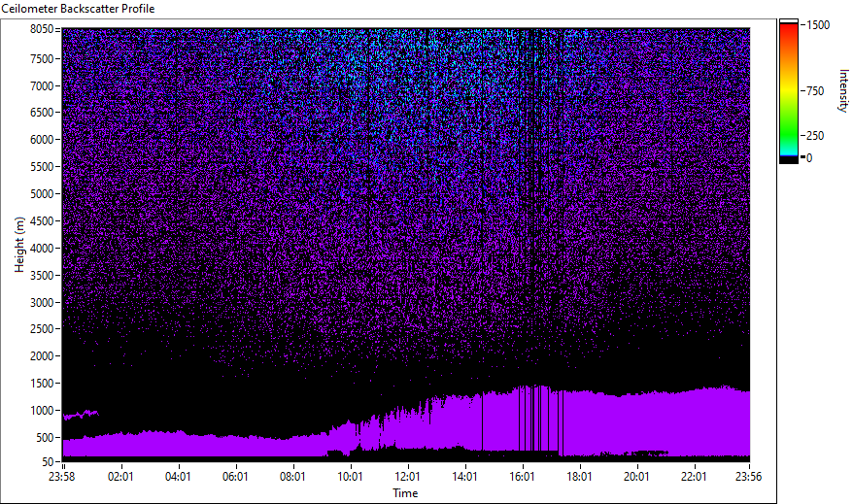
Task: Click the Intensity colorbar label
Action: click(x=843, y=90)
